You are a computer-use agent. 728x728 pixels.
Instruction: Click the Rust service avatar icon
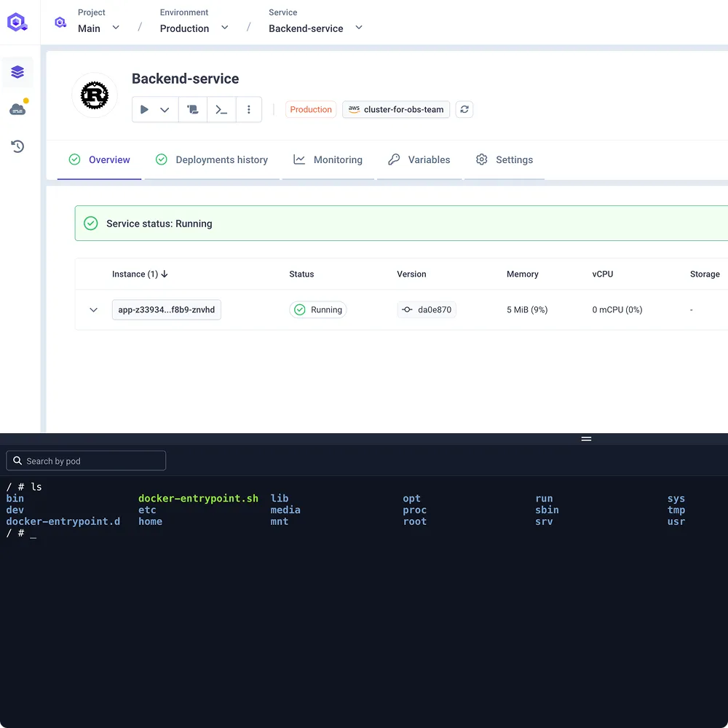(x=95, y=95)
